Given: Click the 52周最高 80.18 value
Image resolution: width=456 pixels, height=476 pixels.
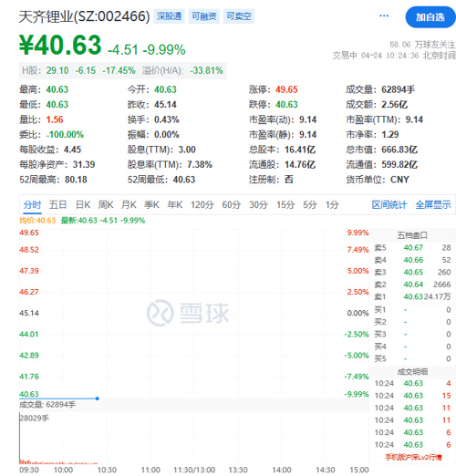Looking at the screenshot, I should (76, 180).
